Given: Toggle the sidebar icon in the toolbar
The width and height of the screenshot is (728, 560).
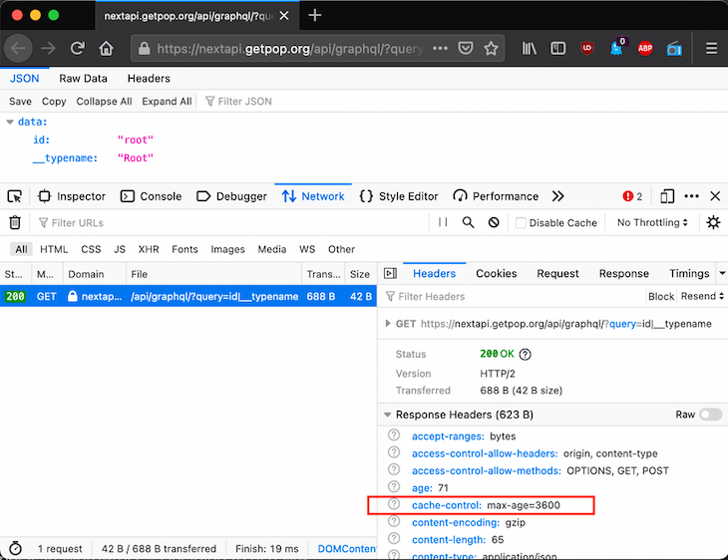Looking at the screenshot, I should click(557, 48).
